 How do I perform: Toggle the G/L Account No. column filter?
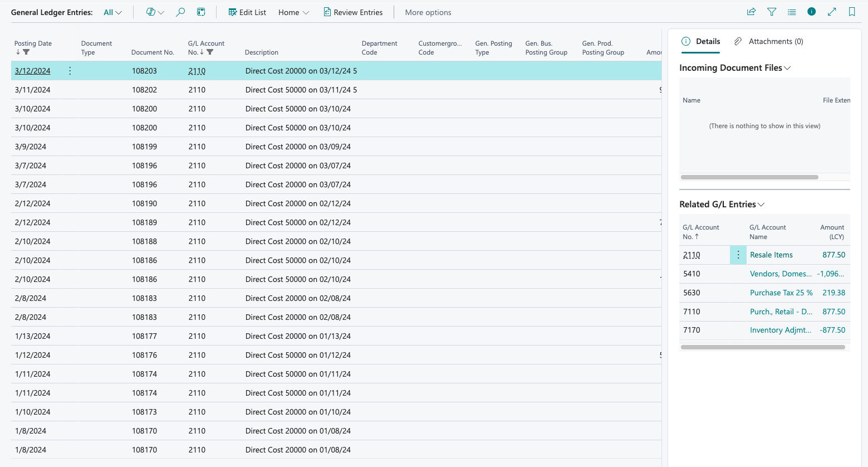210,52
